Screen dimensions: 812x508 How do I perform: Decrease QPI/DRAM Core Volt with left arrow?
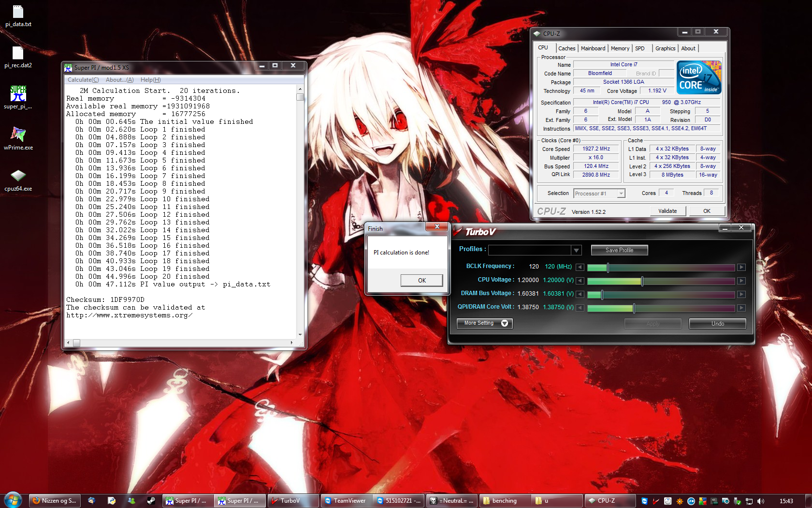click(x=580, y=308)
